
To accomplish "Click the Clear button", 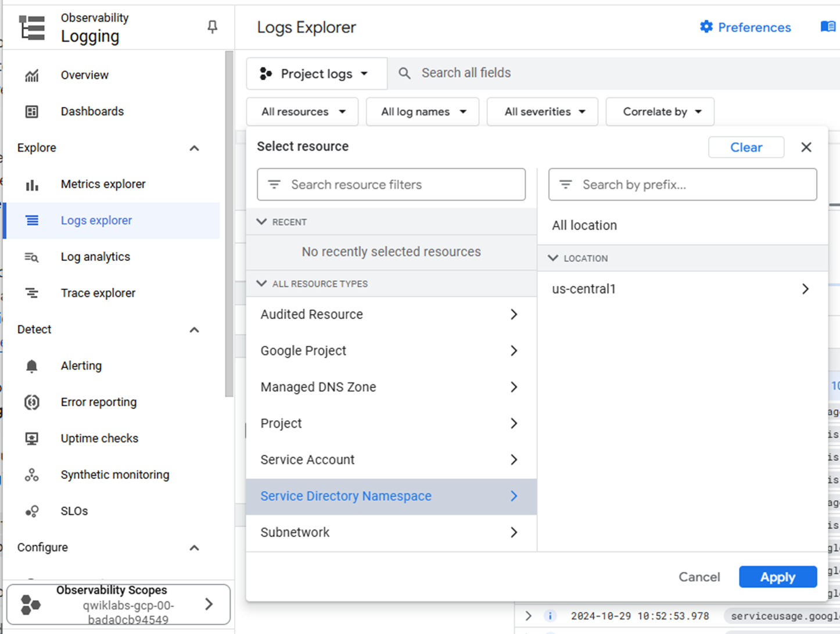I will [746, 147].
